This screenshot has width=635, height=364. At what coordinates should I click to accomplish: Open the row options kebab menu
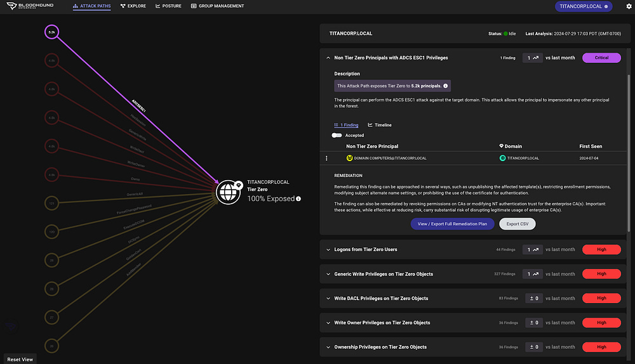[326, 158]
